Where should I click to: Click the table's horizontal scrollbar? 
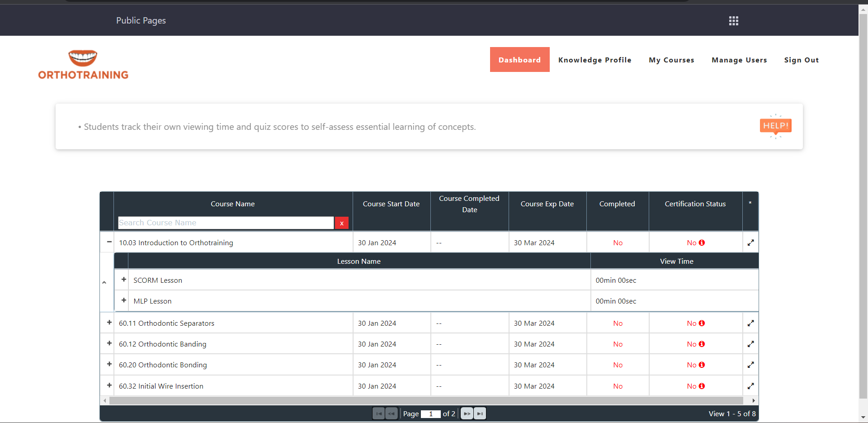[426, 401]
